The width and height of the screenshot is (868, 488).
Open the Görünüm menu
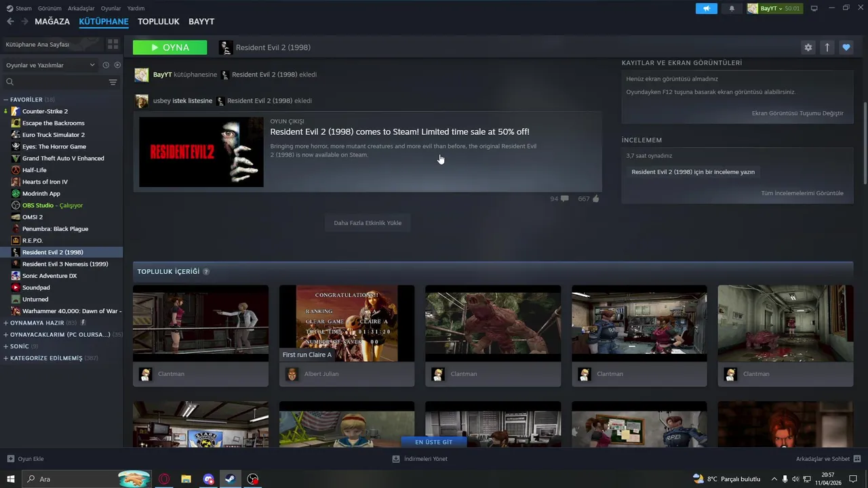pos(50,8)
